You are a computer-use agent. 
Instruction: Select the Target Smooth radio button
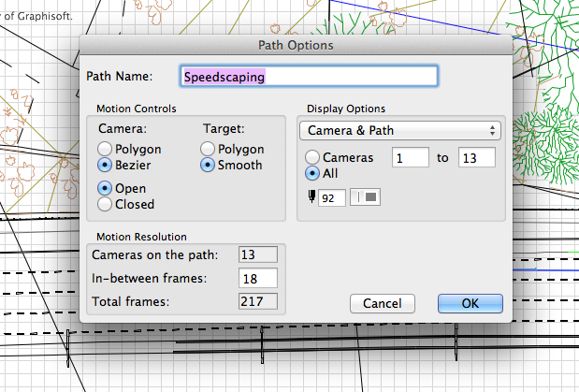(208, 165)
